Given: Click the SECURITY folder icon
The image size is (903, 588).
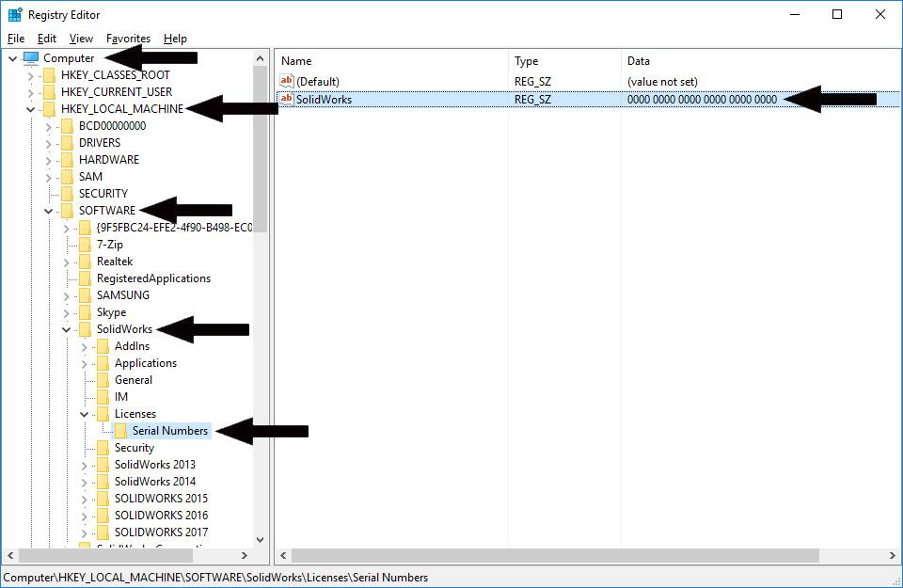Looking at the screenshot, I should pyautogui.click(x=68, y=194).
